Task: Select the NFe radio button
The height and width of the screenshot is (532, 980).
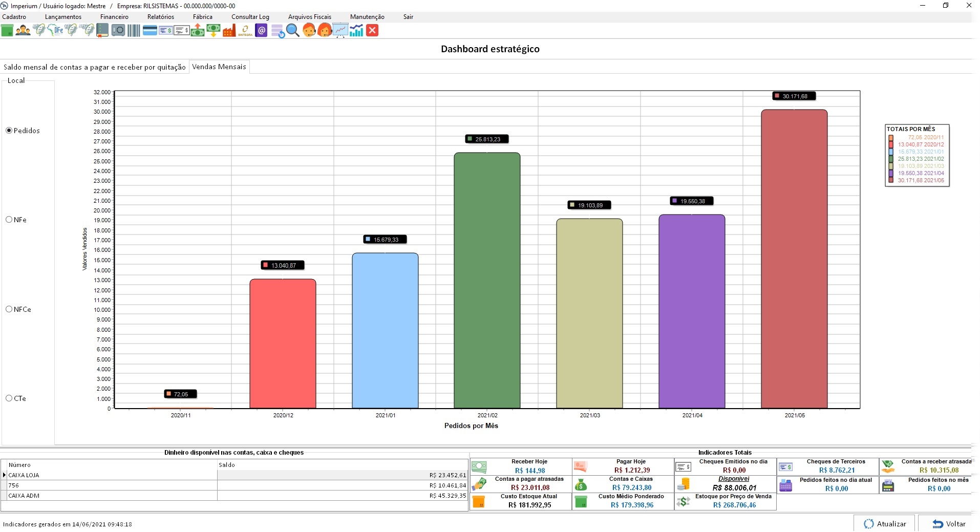Action: [9, 220]
